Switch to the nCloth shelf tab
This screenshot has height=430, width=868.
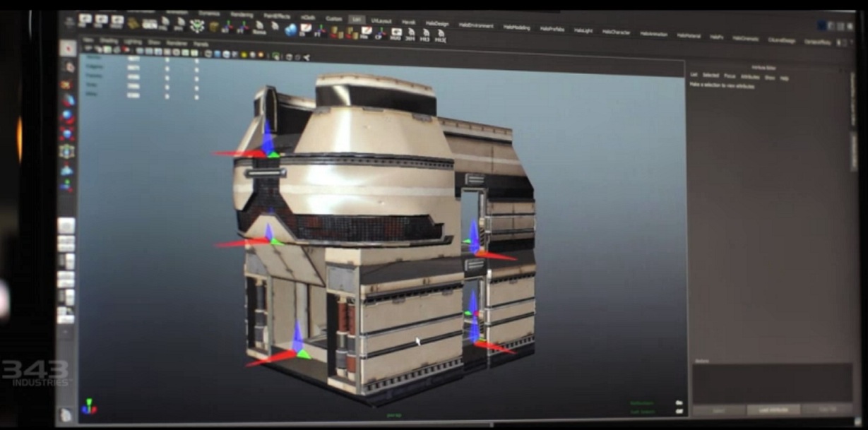click(307, 17)
